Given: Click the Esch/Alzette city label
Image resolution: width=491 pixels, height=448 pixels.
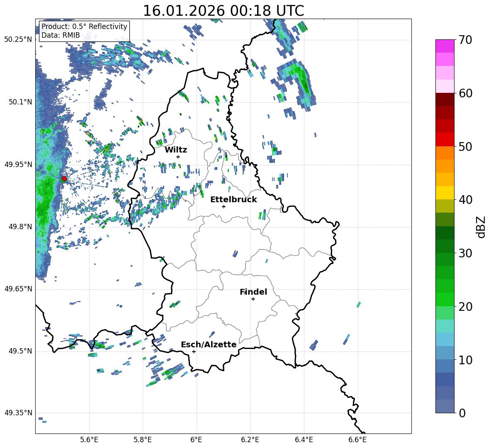Looking at the screenshot, I should tap(209, 345).
